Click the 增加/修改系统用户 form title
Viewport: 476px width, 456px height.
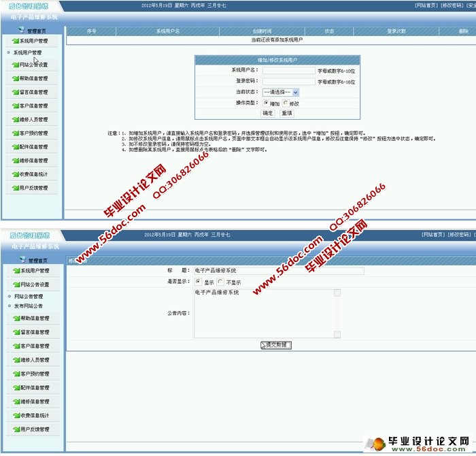[x=277, y=60]
